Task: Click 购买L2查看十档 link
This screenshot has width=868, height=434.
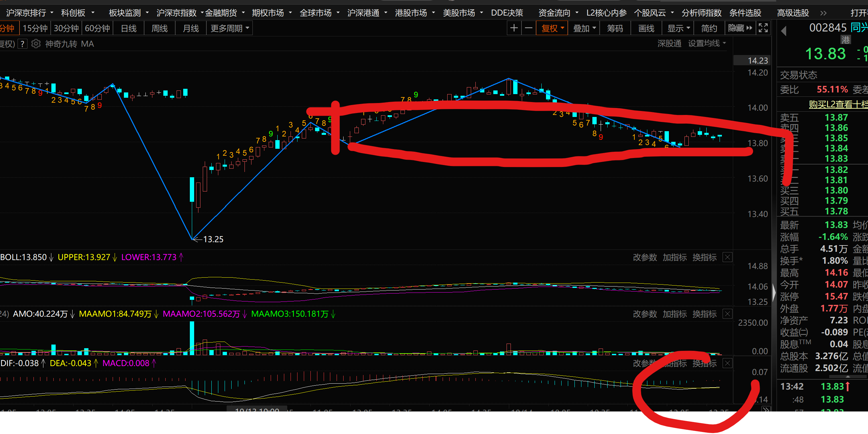Action: (x=838, y=104)
